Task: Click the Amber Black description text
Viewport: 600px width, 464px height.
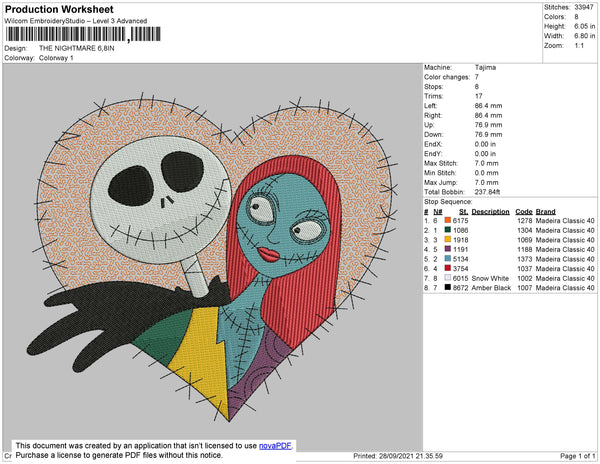Action: tap(491, 288)
